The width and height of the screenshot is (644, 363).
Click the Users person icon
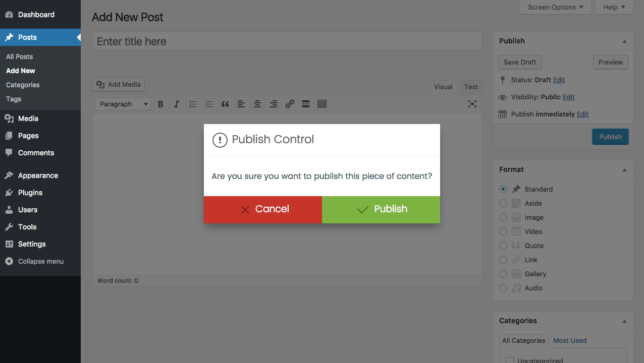click(9, 210)
